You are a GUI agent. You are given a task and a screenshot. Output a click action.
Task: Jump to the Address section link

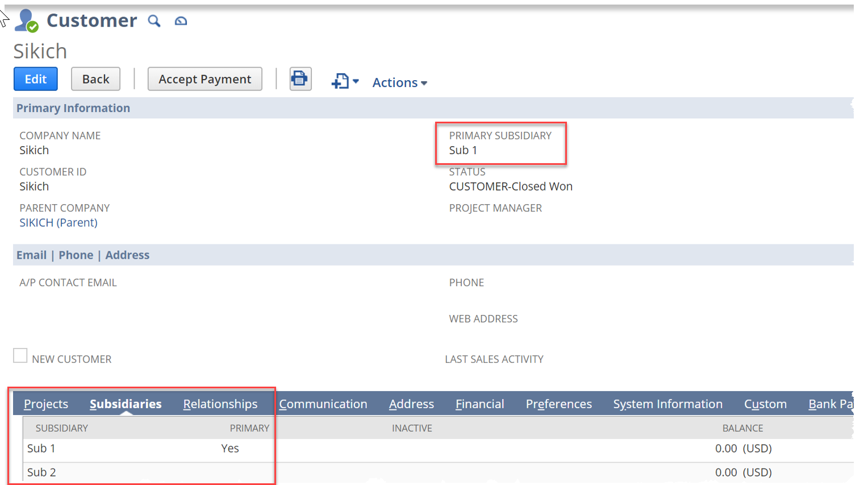pyautogui.click(x=127, y=255)
